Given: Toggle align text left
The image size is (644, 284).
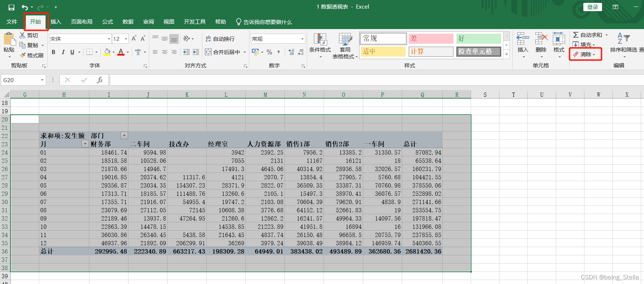Looking at the screenshot, I should click(155, 52).
